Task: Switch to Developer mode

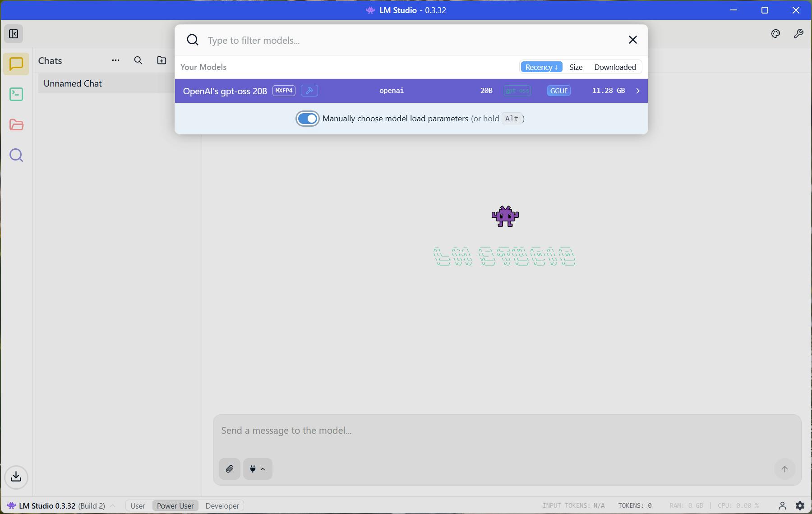Action: click(221, 505)
